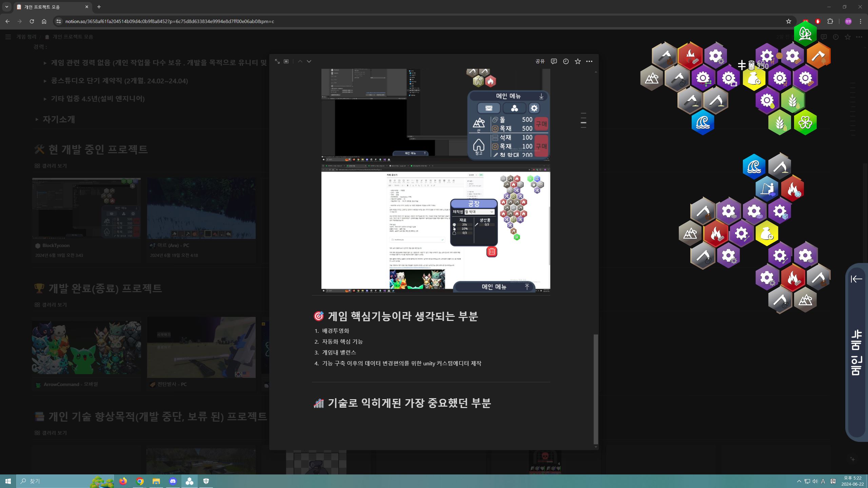Screen dimensions: 868x488
Task: Click the blue fishing hexagon tile
Action: point(766,188)
